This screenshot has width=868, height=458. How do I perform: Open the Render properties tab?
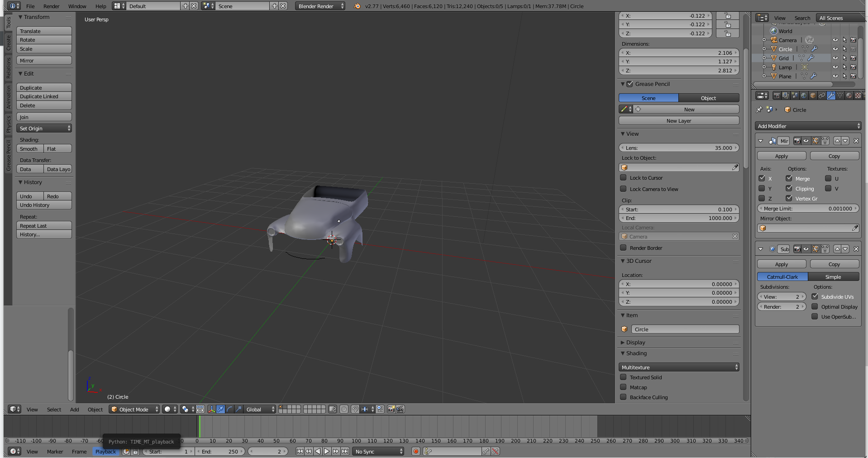pyautogui.click(x=777, y=95)
